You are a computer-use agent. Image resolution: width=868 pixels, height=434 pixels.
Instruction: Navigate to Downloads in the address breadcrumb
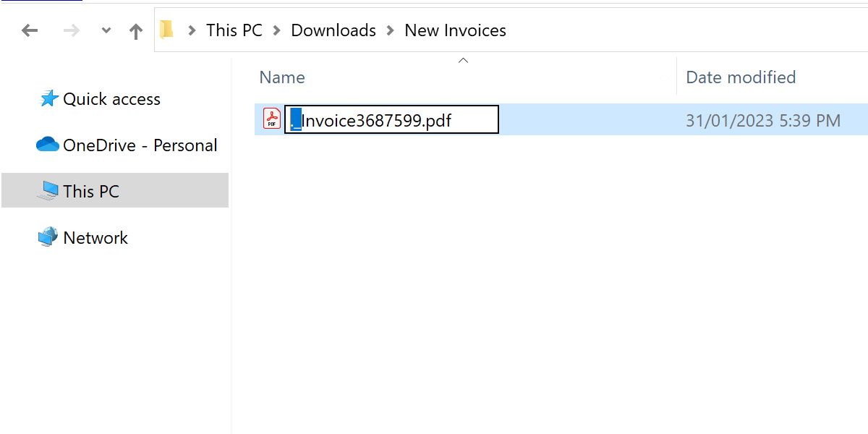(x=333, y=30)
